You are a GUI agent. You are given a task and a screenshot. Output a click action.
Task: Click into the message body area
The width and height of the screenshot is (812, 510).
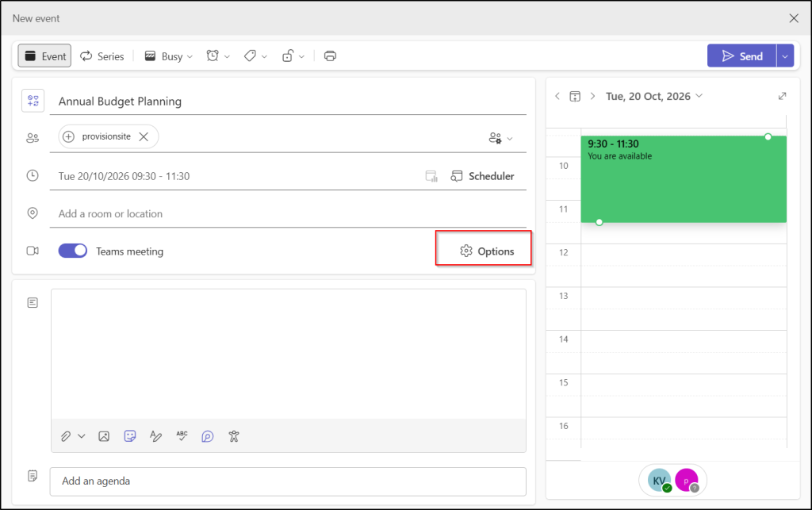(289, 355)
